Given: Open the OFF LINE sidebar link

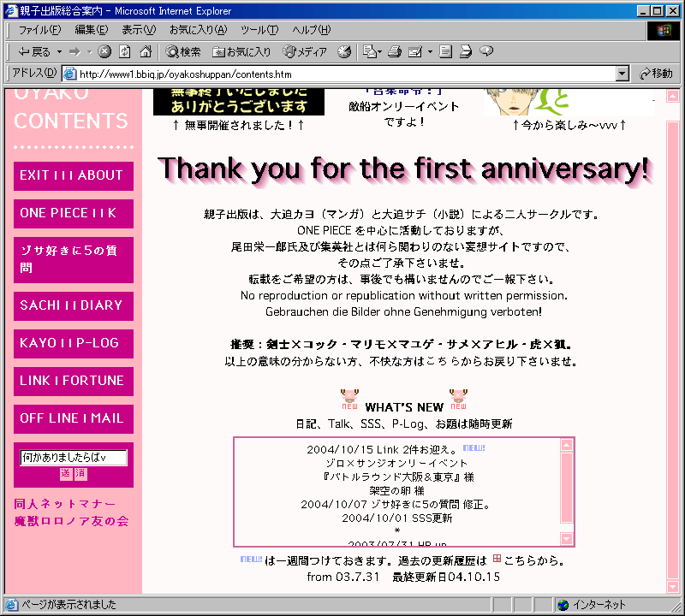Looking at the screenshot, I should (x=49, y=418).
